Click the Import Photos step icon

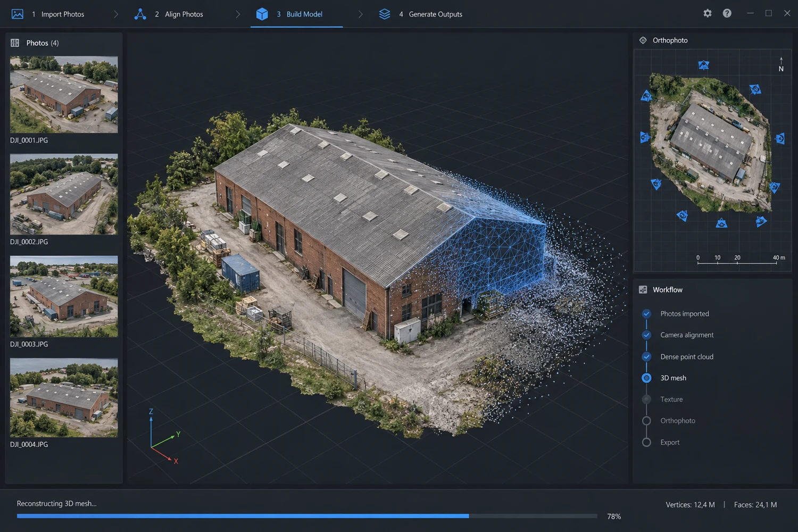(18, 14)
